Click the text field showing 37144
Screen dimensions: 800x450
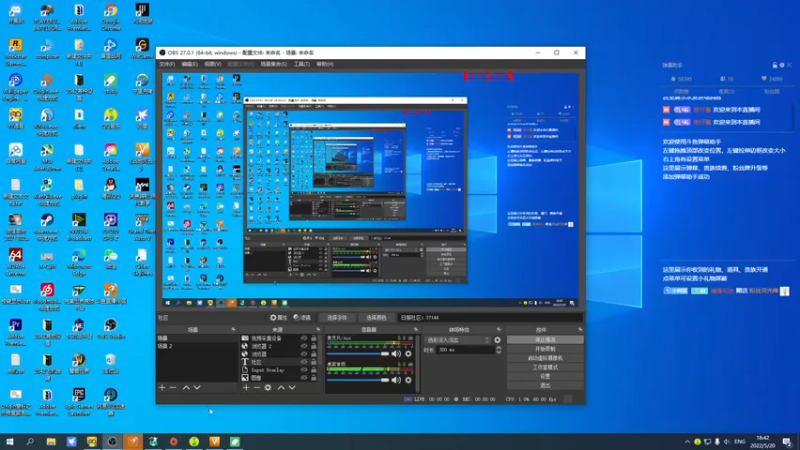[490, 317]
